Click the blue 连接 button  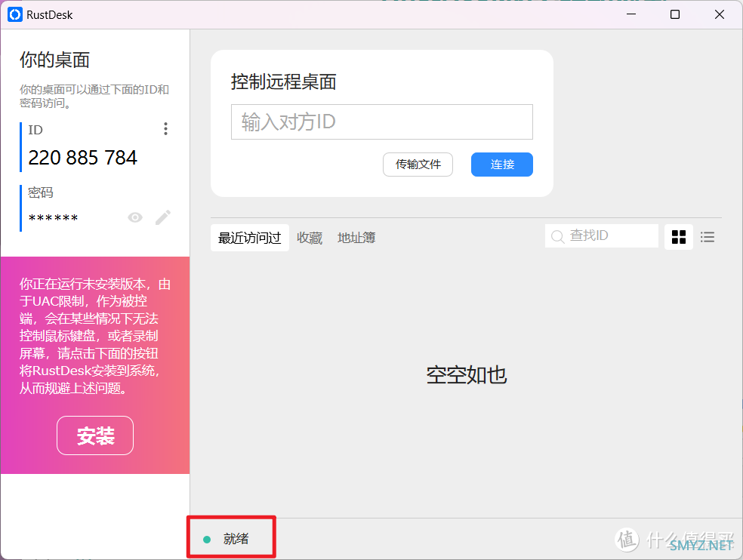tap(502, 165)
